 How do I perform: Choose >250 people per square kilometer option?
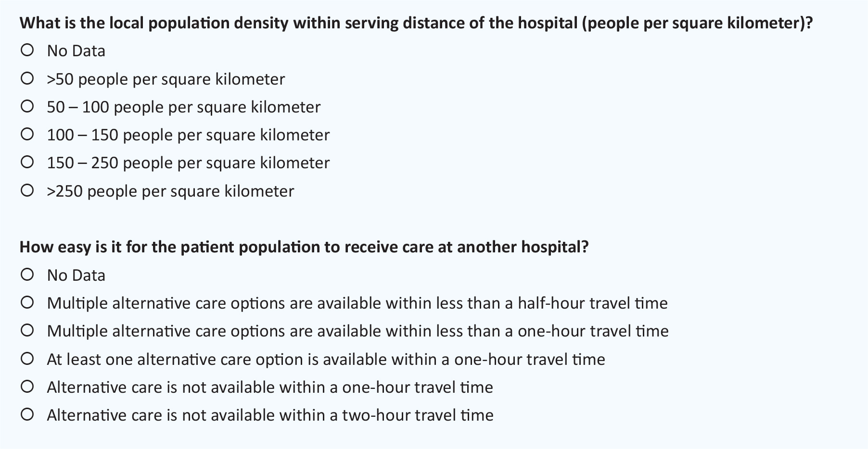point(27,190)
